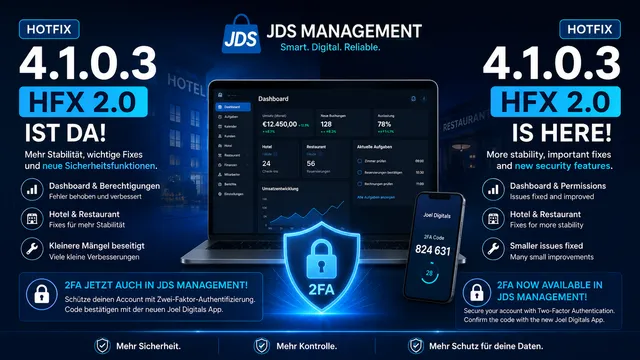Click the JDS MANAGEMENT title text

[x=344, y=31]
